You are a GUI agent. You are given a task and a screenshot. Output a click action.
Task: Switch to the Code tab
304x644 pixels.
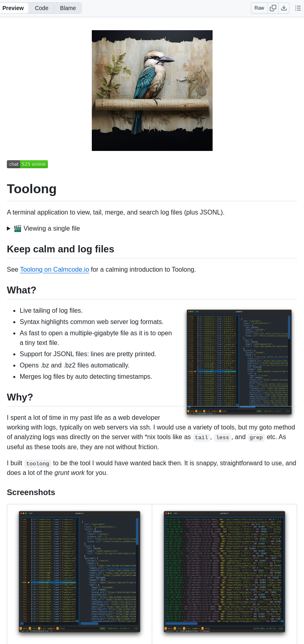click(x=41, y=8)
